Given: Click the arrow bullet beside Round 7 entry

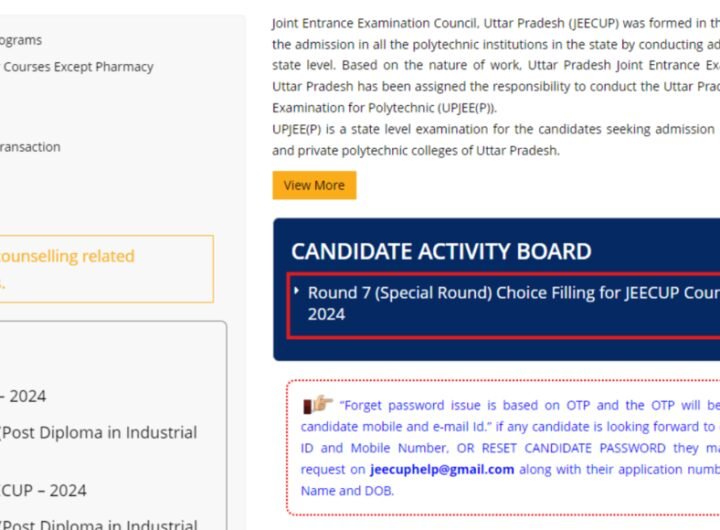Looking at the screenshot, I should [x=297, y=290].
